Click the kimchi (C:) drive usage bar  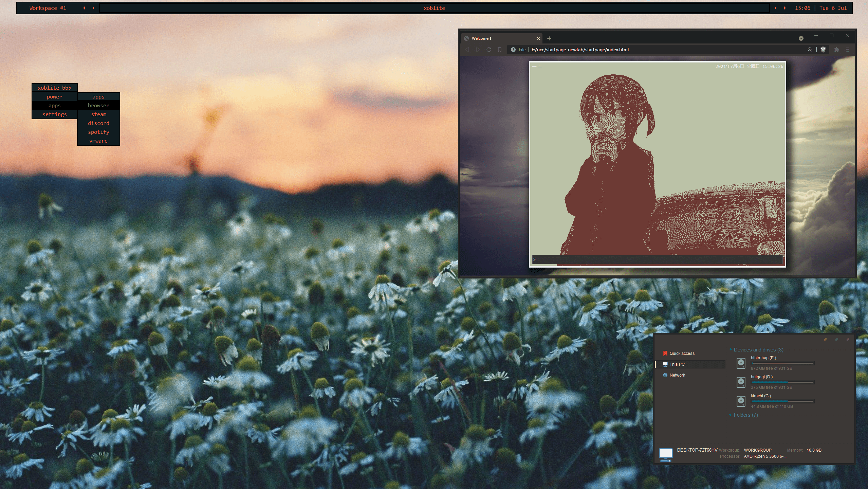click(782, 401)
